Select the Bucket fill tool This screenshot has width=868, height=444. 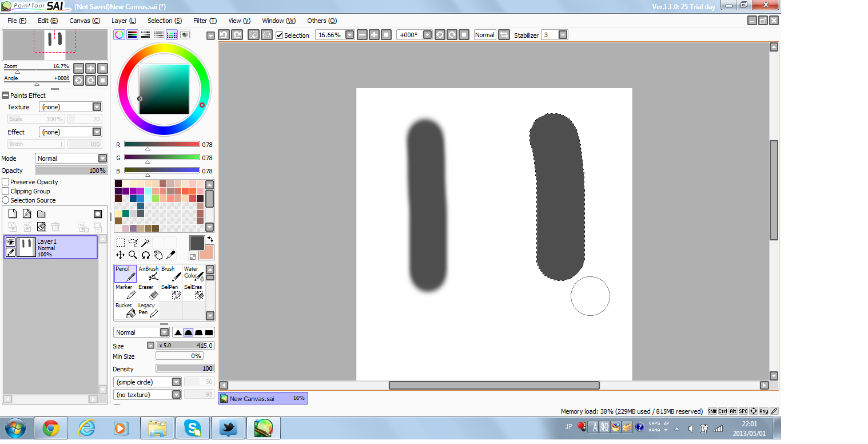(x=125, y=310)
